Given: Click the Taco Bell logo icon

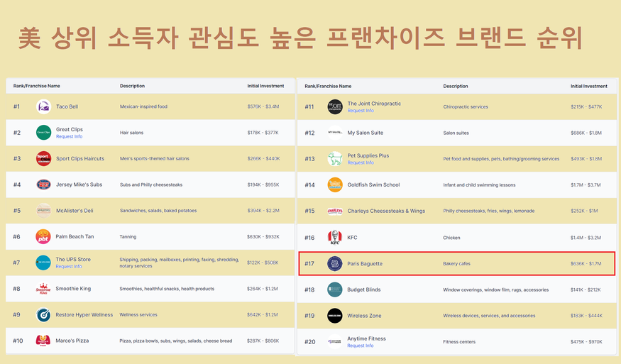Looking at the screenshot, I should pos(43,106).
